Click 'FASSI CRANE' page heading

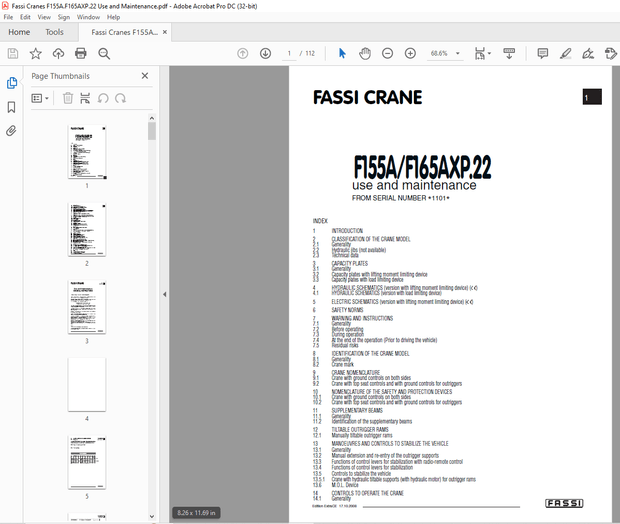[x=367, y=97]
